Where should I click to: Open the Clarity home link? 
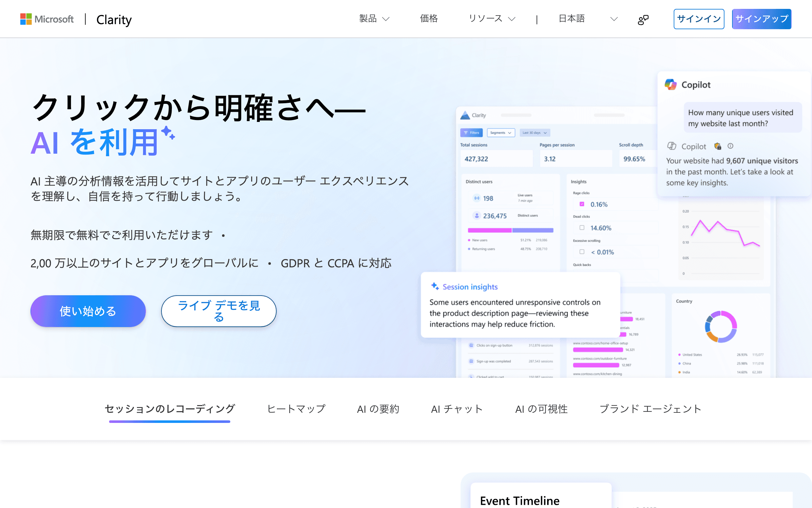click(x=114, y=19)
